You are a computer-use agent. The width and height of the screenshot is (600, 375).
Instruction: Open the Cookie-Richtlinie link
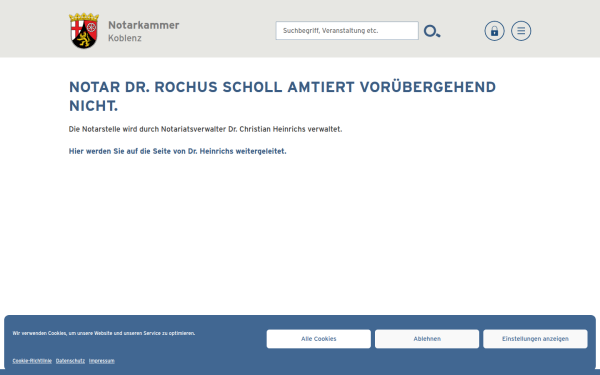click(x=32, y=361)
